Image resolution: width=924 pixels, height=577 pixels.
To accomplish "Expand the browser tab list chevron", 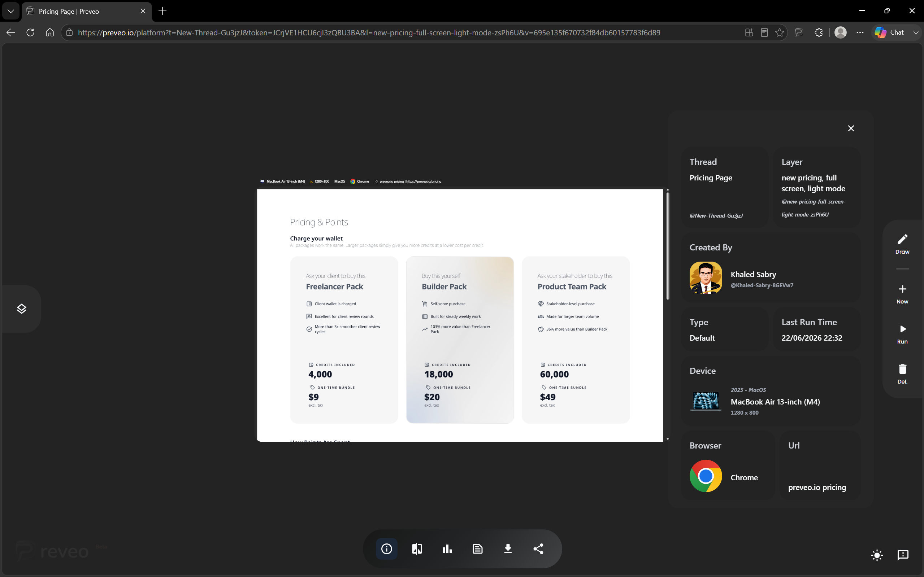I will point(11,11).
